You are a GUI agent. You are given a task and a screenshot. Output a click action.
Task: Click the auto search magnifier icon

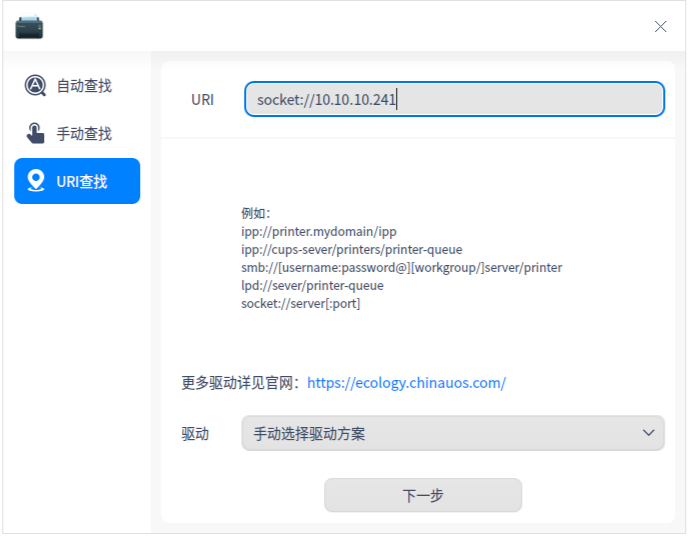[35, 85]
